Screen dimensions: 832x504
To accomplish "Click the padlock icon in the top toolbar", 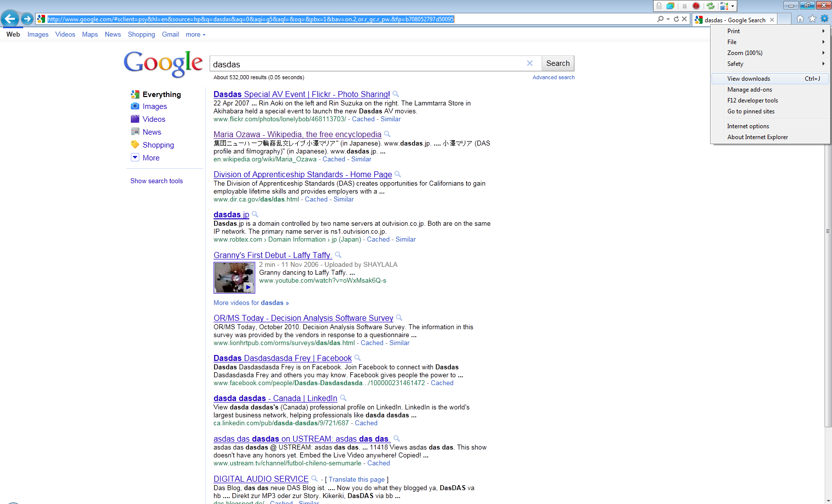I will (x=659, y=6).
